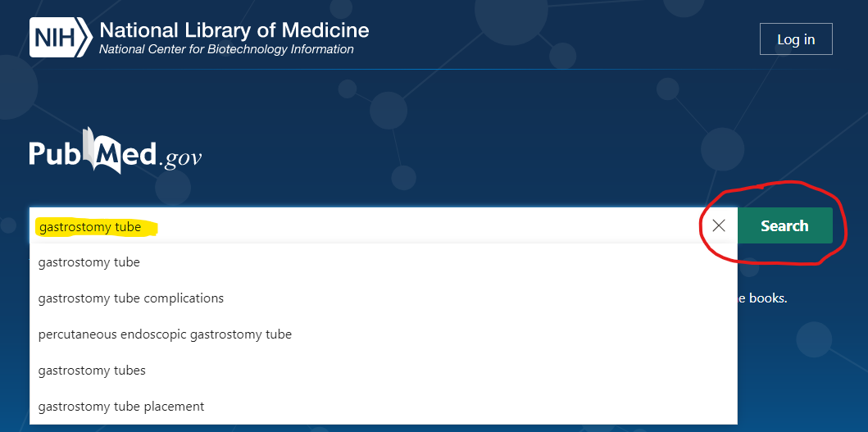Open the Log in button
Viewport: 868px width, 432px height.
(796, 39)
